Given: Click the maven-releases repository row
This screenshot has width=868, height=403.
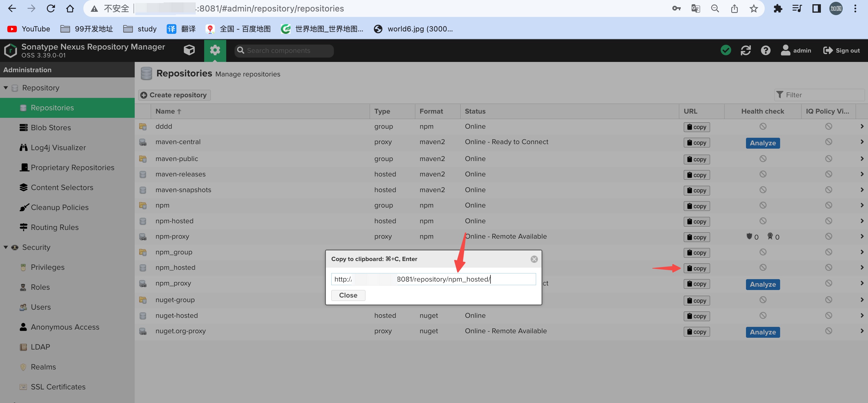Looking at the screenshot, I should (501, 174).
